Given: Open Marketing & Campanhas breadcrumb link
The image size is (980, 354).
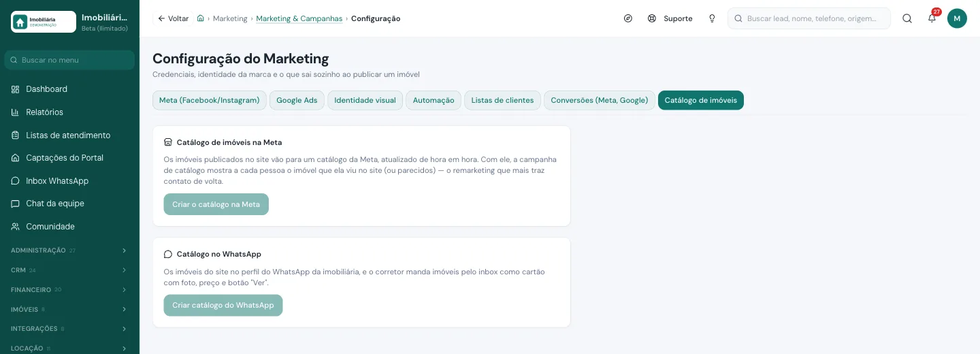Looking at the screenshot, I should 299,18.
